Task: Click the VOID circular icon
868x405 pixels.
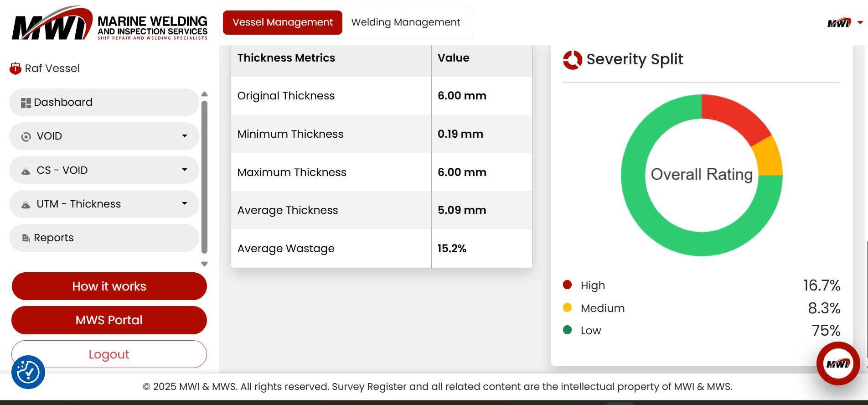Action: pos(26,136)
